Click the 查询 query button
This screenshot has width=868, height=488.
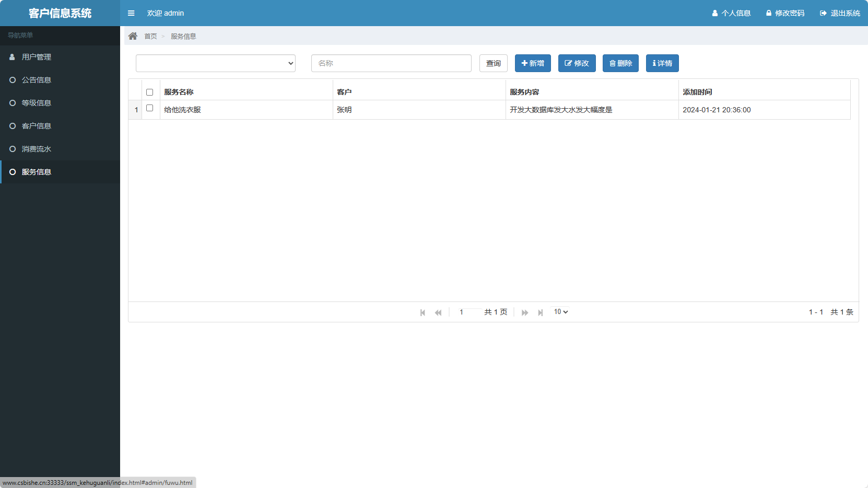[x=492, y=63]
